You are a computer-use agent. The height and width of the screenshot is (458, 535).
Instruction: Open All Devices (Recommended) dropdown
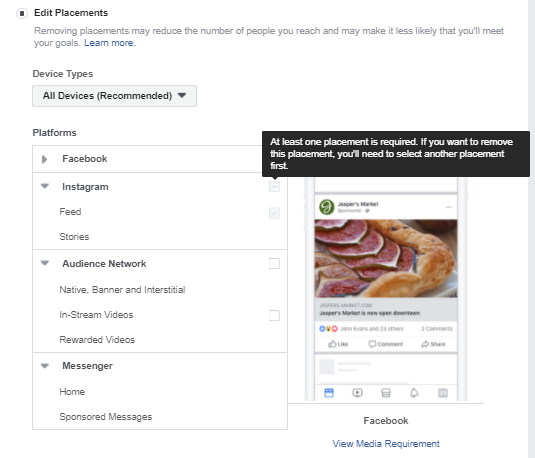(x=114, y=96)
